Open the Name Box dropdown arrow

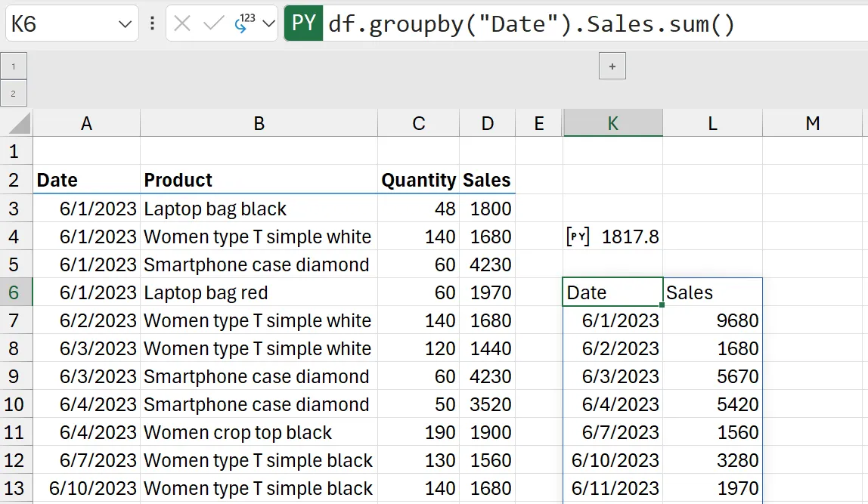point(126,24)
